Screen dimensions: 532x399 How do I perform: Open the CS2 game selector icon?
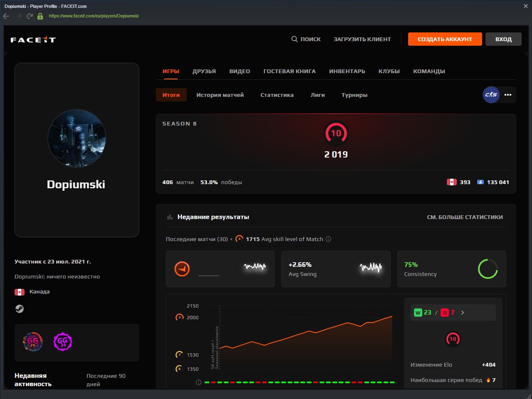[491, 95]
